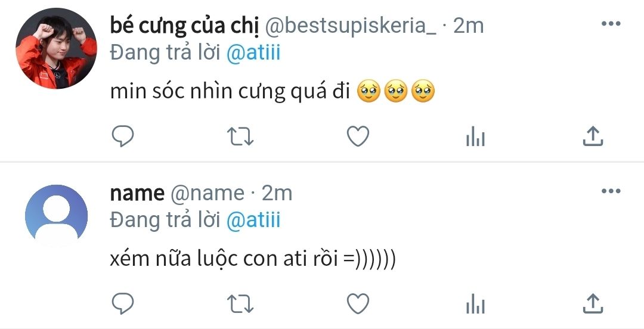The image size is (644, 329).
Task: Share the tweet from @name
Action: (592, 304)
